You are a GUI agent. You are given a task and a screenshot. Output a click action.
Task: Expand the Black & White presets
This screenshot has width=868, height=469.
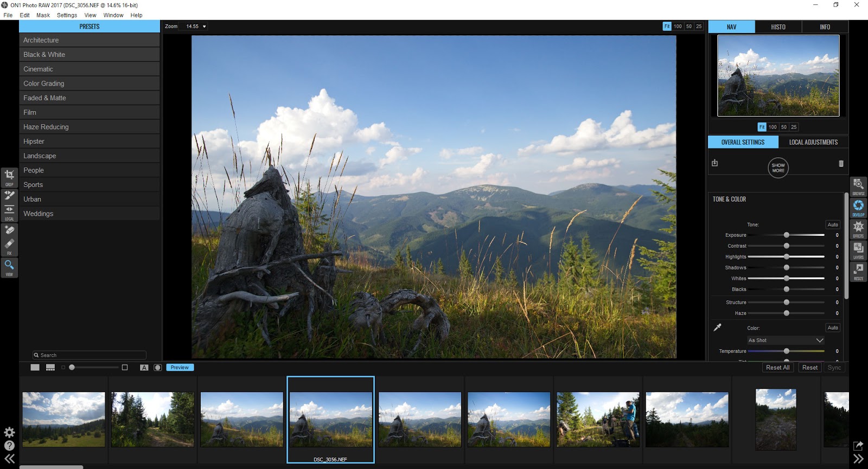click(90, 54)
